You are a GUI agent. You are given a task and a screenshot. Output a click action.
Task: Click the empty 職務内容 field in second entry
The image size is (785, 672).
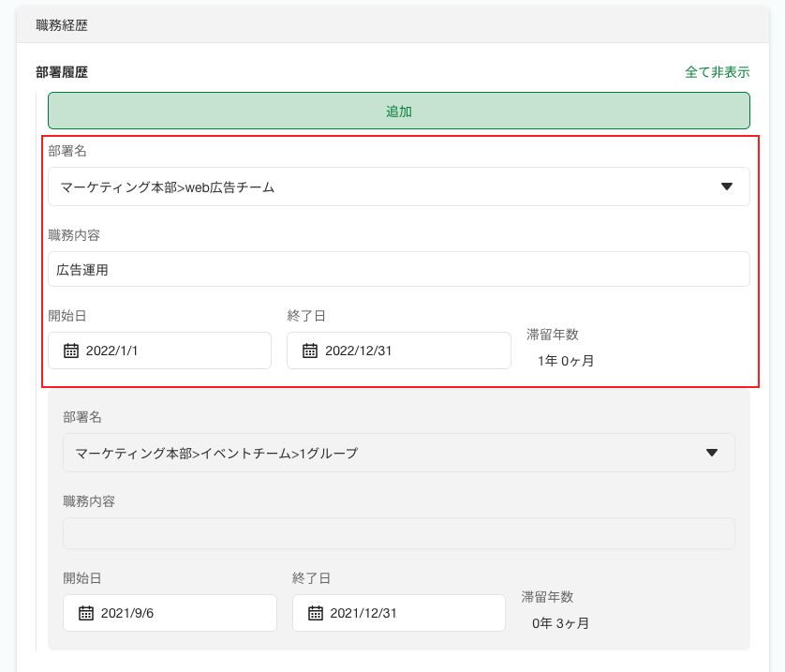[398, 533]
